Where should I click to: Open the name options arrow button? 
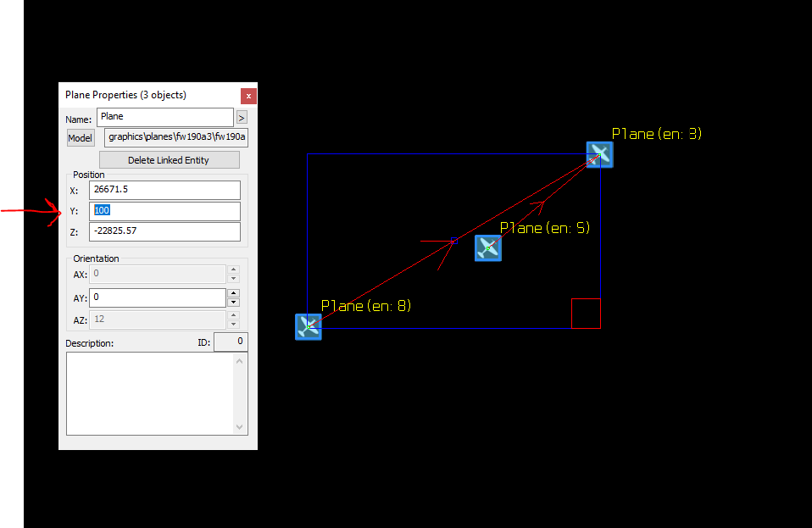pyautogui.click(x=242, y=118)
